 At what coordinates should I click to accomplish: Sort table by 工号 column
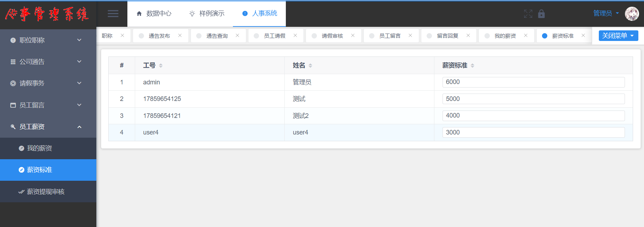(161, 66)
